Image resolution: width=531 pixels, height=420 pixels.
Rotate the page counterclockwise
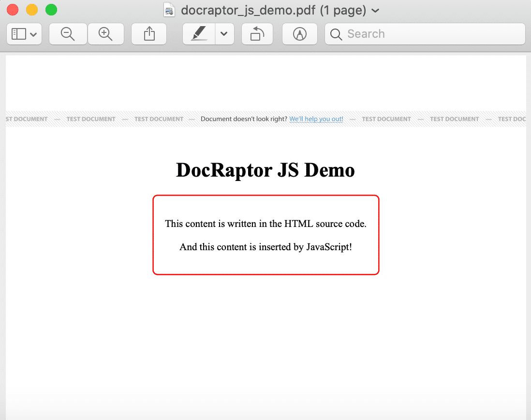coord(257,34)
